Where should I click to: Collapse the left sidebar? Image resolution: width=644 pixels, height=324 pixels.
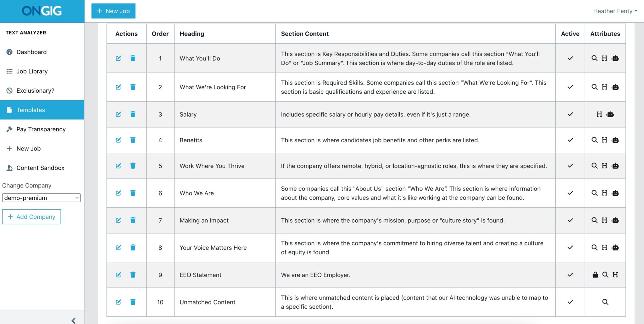click(x=74, y=320)
